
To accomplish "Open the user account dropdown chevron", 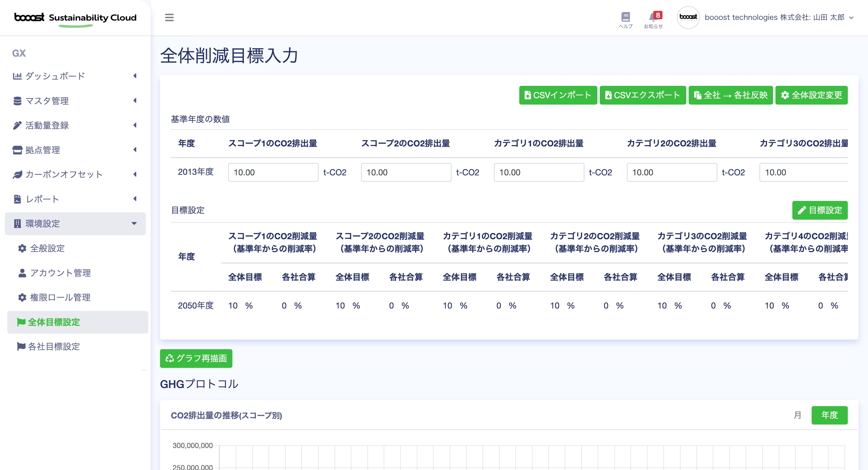I will pyautogui.click(x=851, y=18).
